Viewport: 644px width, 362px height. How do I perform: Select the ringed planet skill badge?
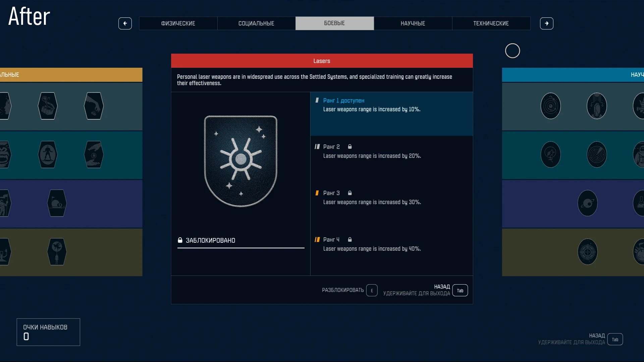[x=587, y=203]
